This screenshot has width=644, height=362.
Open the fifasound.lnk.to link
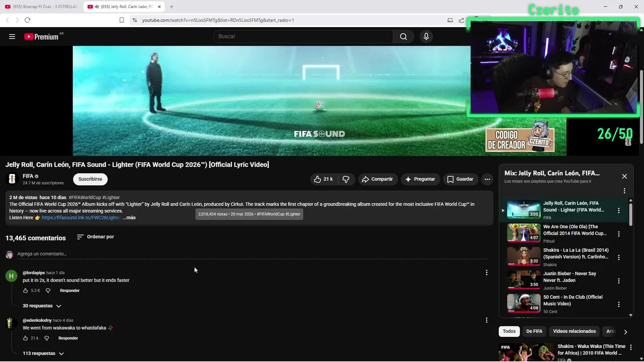(81, 218)
